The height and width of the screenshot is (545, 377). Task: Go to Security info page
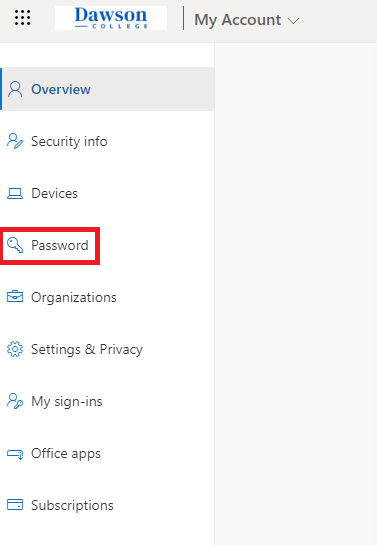click(x=69, y=141)
